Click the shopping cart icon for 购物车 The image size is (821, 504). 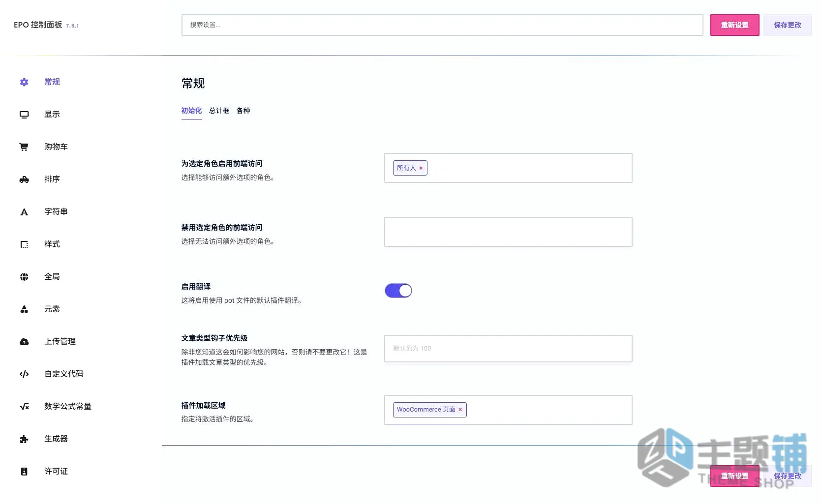pyautogui.click(x=24, y=147)
